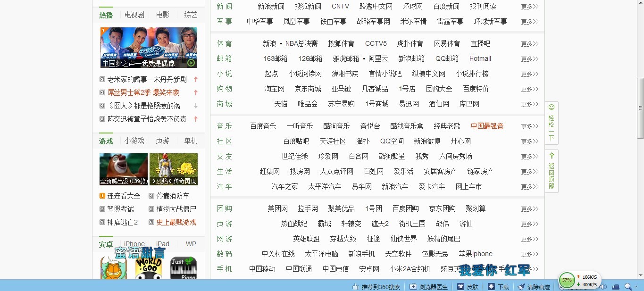This screenshot has width=644, height=291.
Task: Open the 新浪新闻 link
Action: (271, 6)
